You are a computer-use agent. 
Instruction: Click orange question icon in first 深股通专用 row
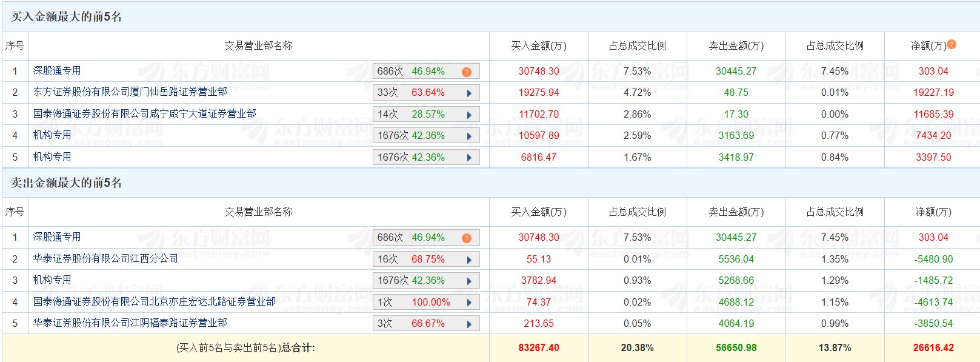[466, 72]
